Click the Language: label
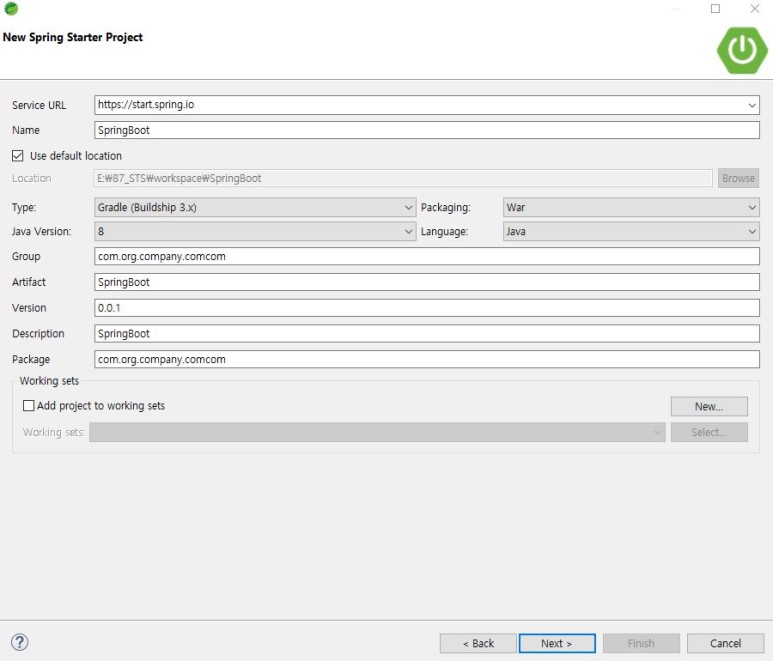Screen dimensions: 773x661 tap(444, 232)
